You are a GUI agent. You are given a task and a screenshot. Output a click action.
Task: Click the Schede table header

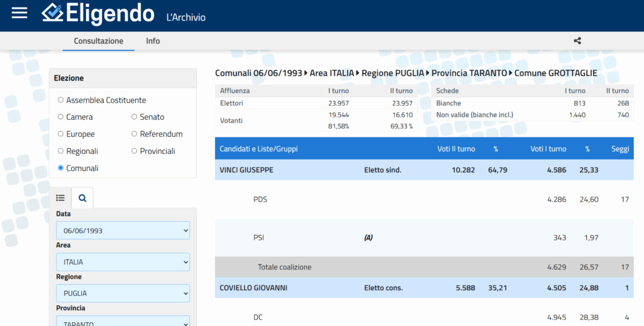(x=447, y=90)
